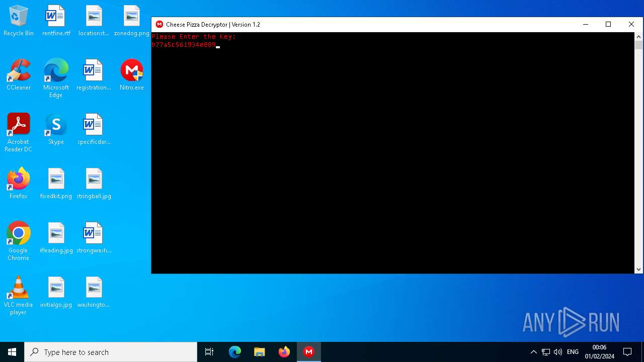The height and width of the screenshot is (362, 644).
Task: Click the 'Please Enter the Key:' prompt
Action: point(194,37)
